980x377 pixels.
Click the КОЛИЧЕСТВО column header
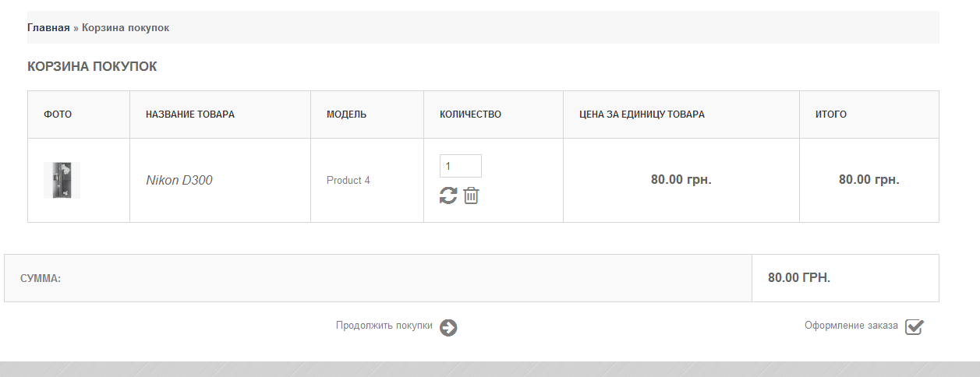coord(470,115)
